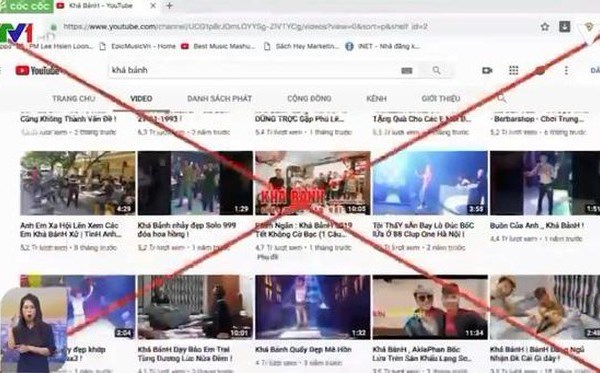Open the three-dot settings menu
This screenshot has width=600, height=373.
(x=566, y=70)
